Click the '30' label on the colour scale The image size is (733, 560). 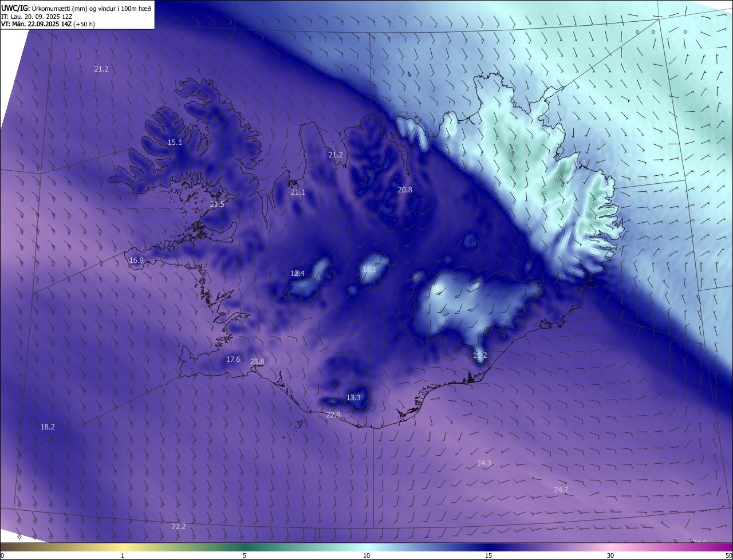[610, 555]
